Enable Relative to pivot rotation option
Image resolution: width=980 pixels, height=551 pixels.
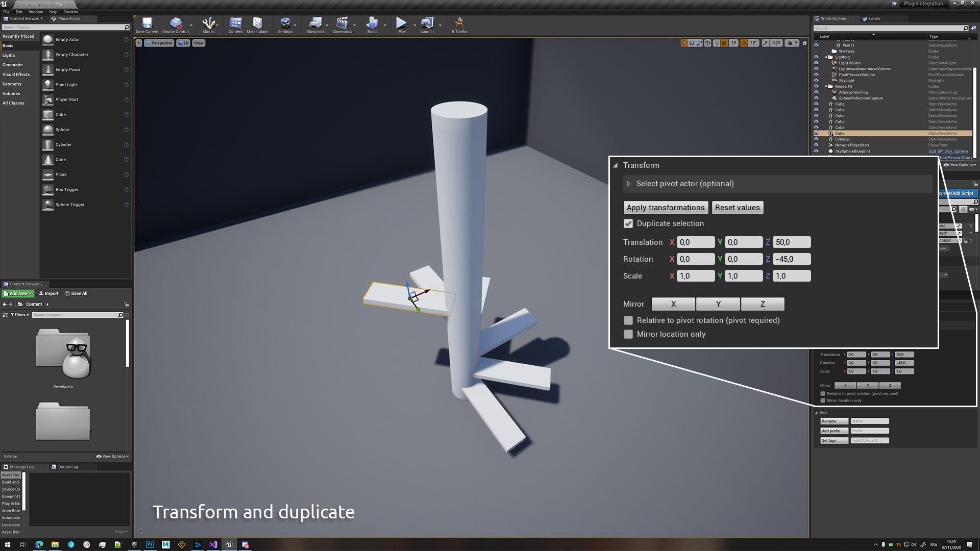click(628, 320)
